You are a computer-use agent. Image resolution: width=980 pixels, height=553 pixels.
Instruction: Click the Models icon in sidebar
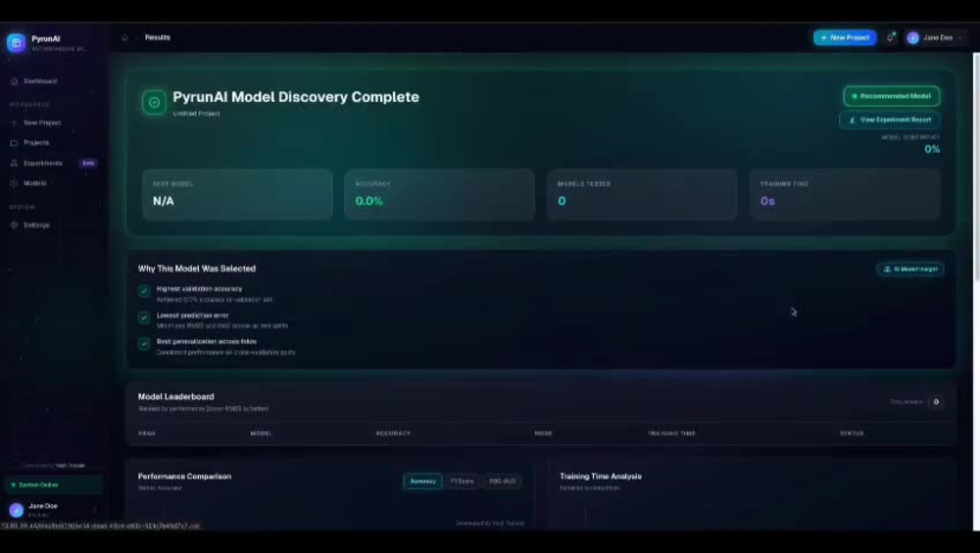[x=15, y=183]
